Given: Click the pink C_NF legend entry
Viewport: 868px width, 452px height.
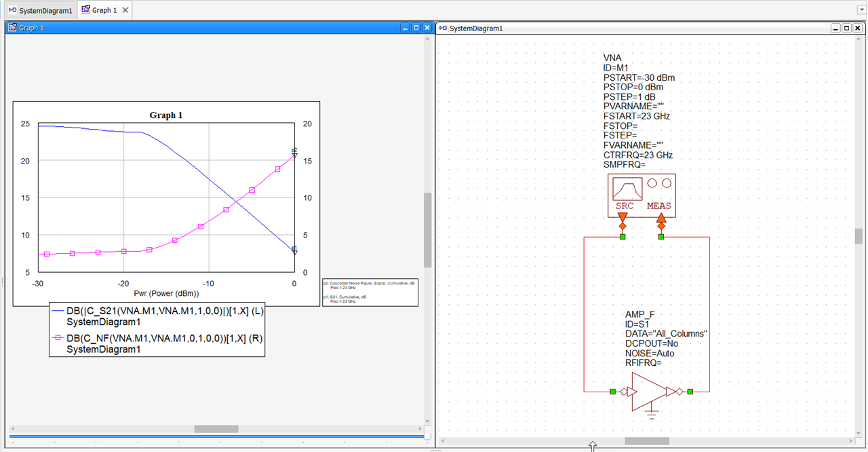Looking at the screenshot, I should coord(164,337).
